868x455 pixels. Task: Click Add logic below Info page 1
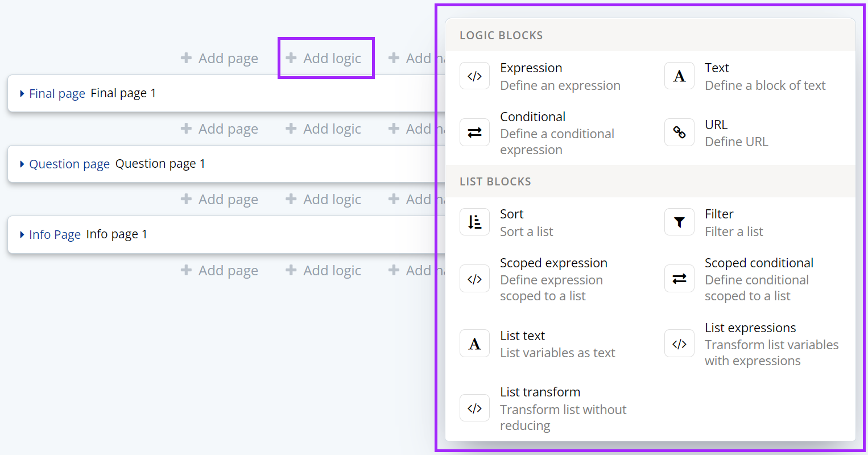(324, 270)
